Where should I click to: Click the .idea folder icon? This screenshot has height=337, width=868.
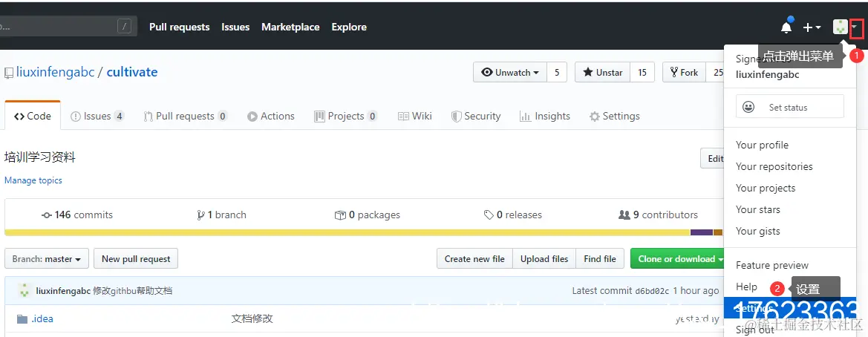pyautogui.click(x=22, y=319)
